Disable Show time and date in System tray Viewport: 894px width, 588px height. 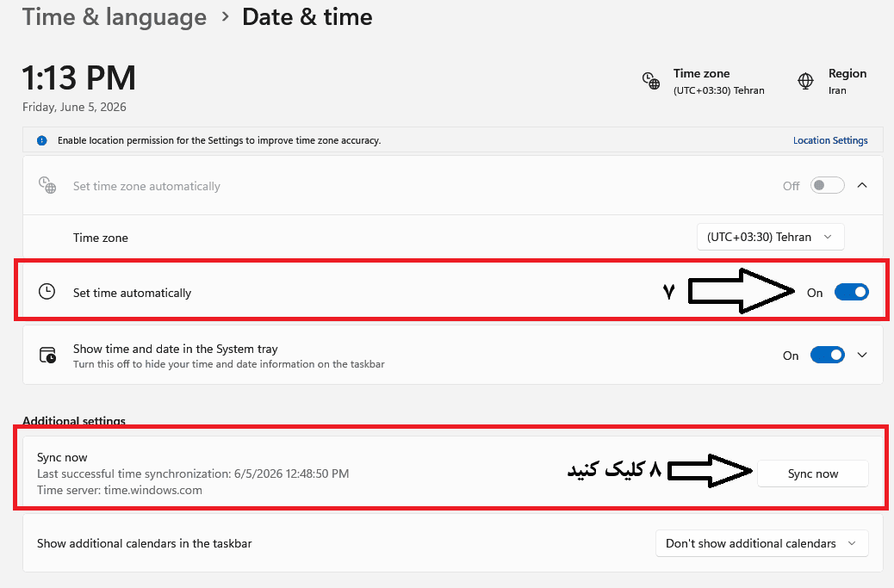[x=828, y=355]
